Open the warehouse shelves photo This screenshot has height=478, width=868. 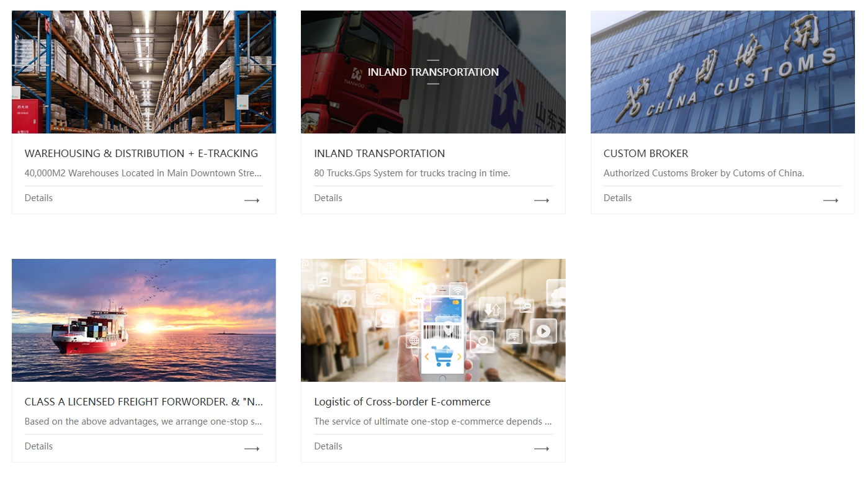[x=144, y=72]
